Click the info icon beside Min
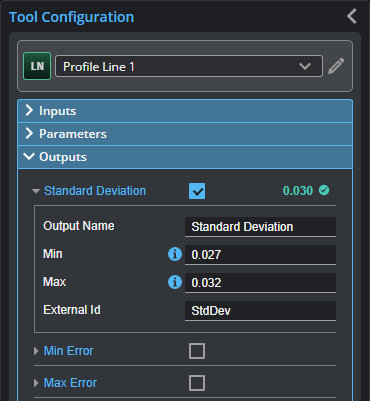370x401 pixels. tap(175, 254)
